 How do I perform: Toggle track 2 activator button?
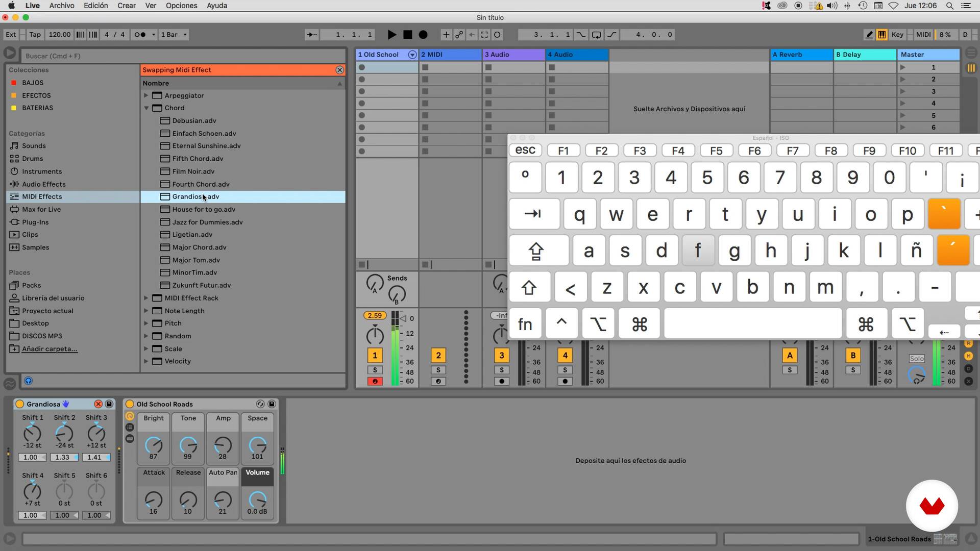[x=438, y=355]
